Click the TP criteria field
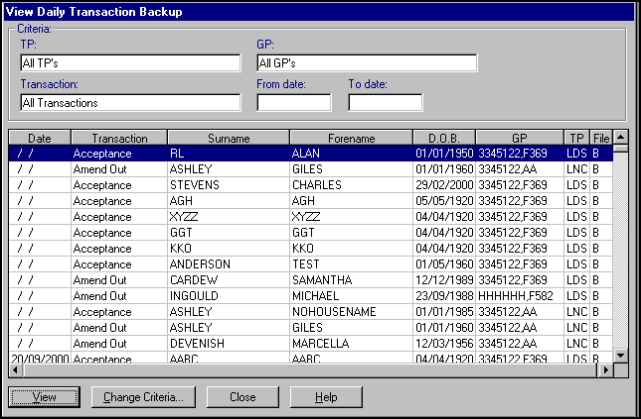Viewport: 641px width, 419px height. tap(130, 63)
